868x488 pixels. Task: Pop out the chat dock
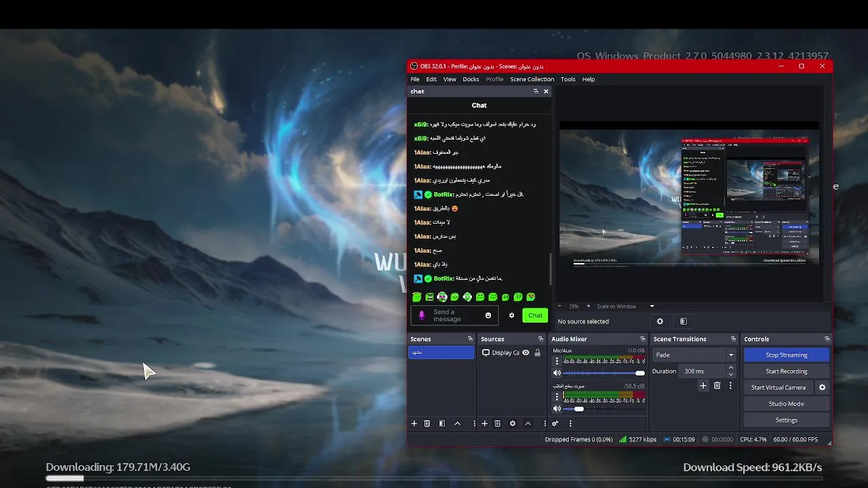point(536,91)
